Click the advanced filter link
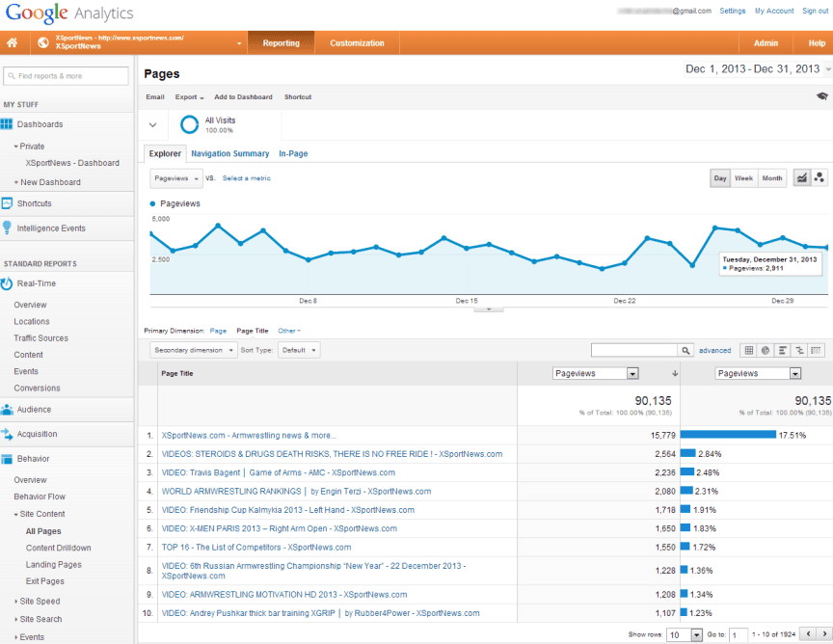Image resolution: width=833 pixels, height=644 pixels. 715,350
